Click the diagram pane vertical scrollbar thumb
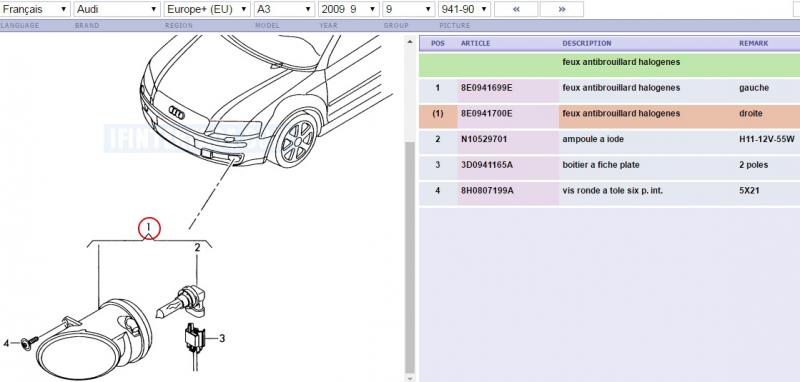 [410, 258]
